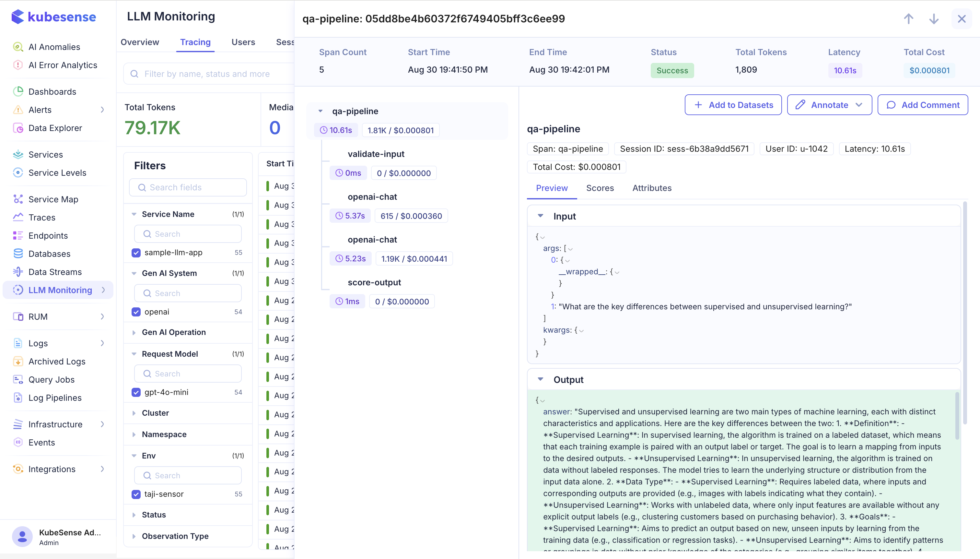The width and height of the screenshot is (980, 559).
Task: Collapse the Output section
Action: tap(540, 379)
